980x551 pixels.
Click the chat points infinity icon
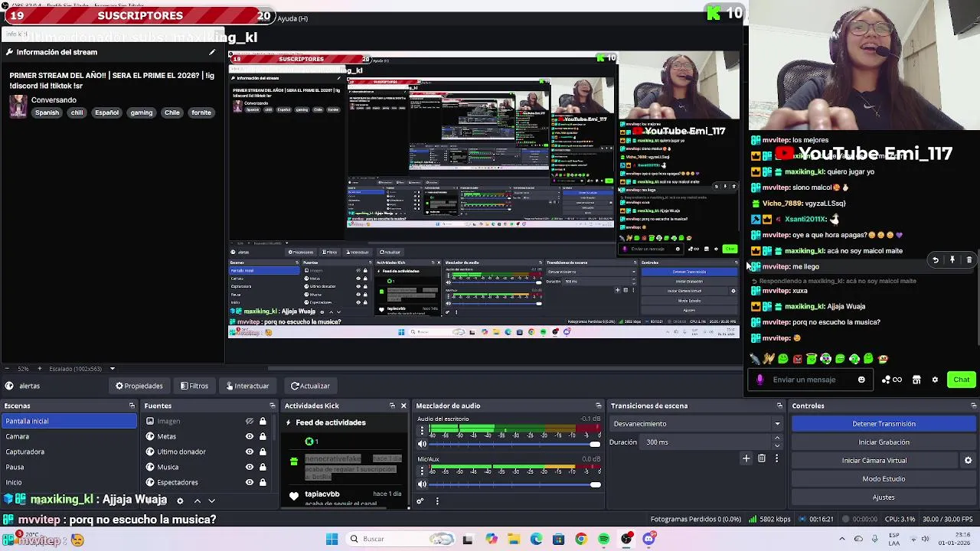[x=892, y=380]
